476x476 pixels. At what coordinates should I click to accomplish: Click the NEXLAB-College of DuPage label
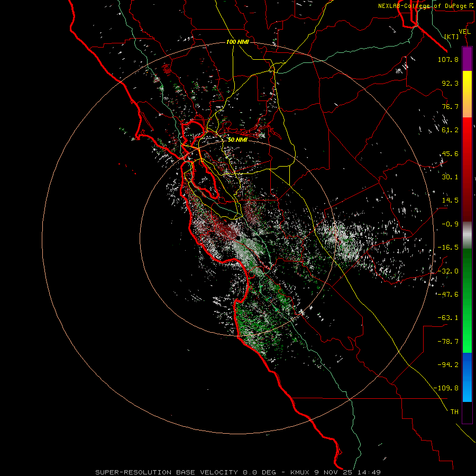pyautogui.click(x=425, y=6)
